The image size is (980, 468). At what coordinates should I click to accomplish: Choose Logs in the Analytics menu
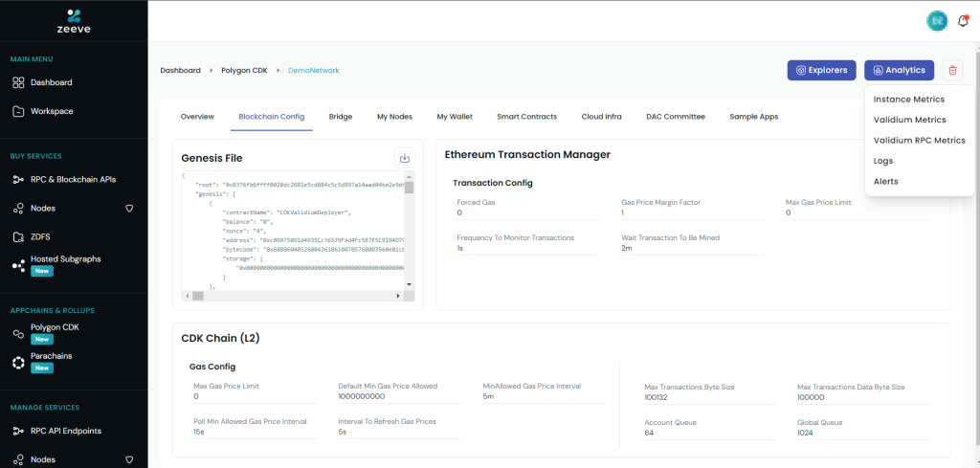click(x=883, y=161)
